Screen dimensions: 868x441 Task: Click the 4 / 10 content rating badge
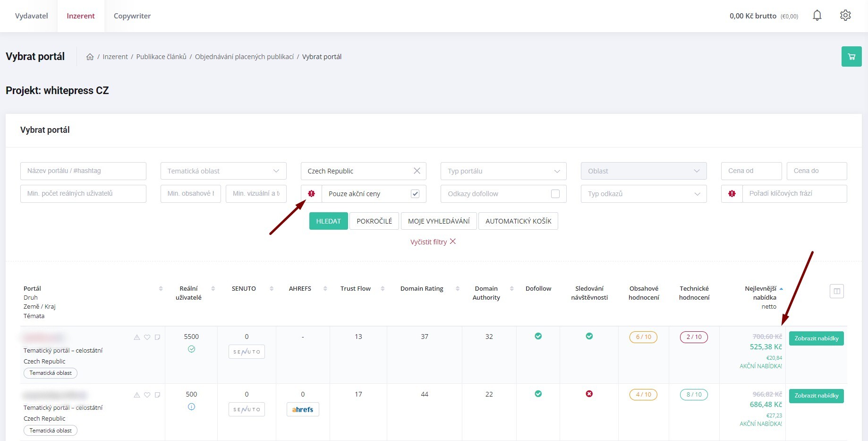coord(644,395)
